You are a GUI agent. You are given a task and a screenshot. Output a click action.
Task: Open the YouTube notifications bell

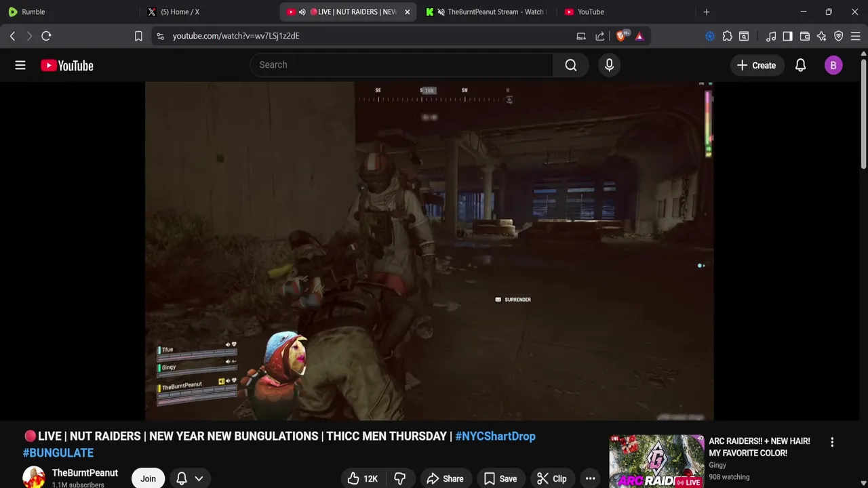(800, 65)
